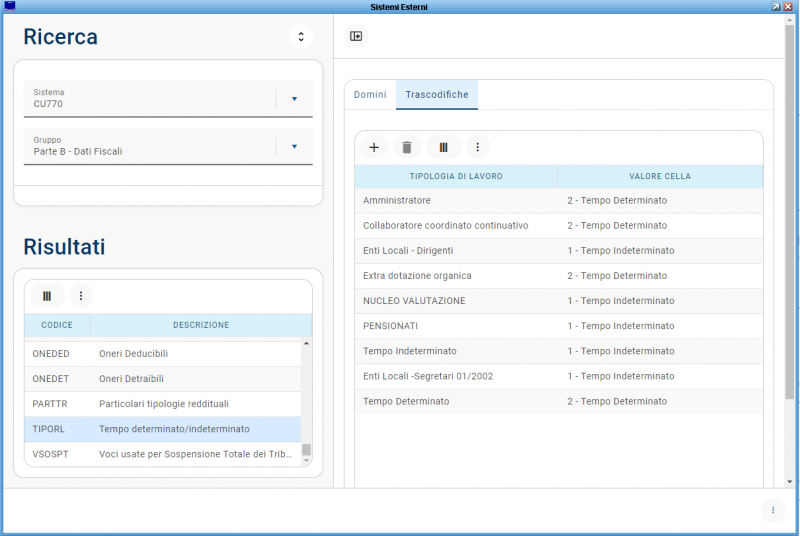The height and width of the screenshot is (536, 800).
Task: Open more options menu in Risultati toolbar
Action: [x=81, y=295]
